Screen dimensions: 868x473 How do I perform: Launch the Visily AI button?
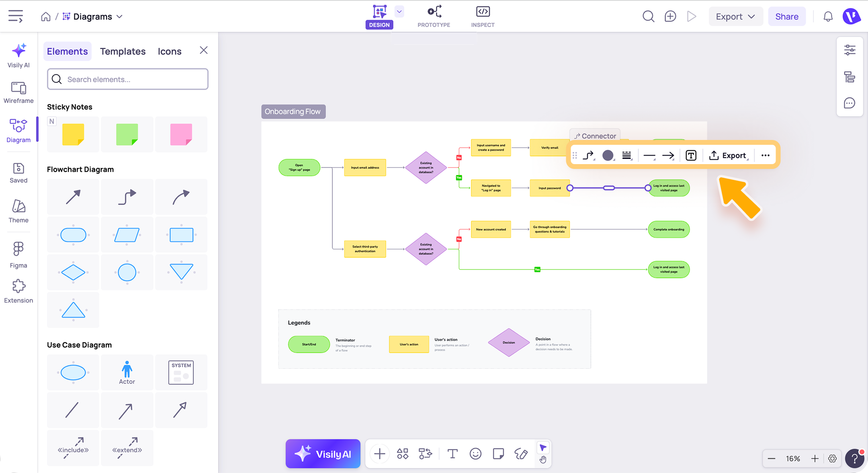(323, 454)
